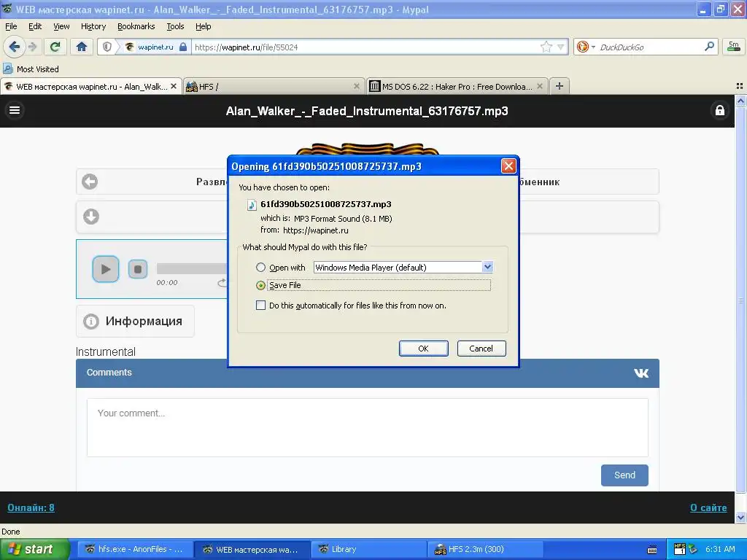747x560 pixels.
Task: Click the HFS system tray icon
Action: [x=680, y=549]
